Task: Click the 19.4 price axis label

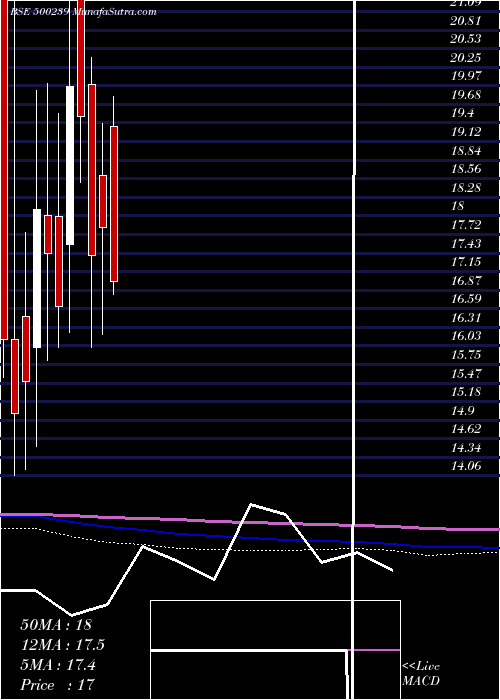Action: coord(462,113)
